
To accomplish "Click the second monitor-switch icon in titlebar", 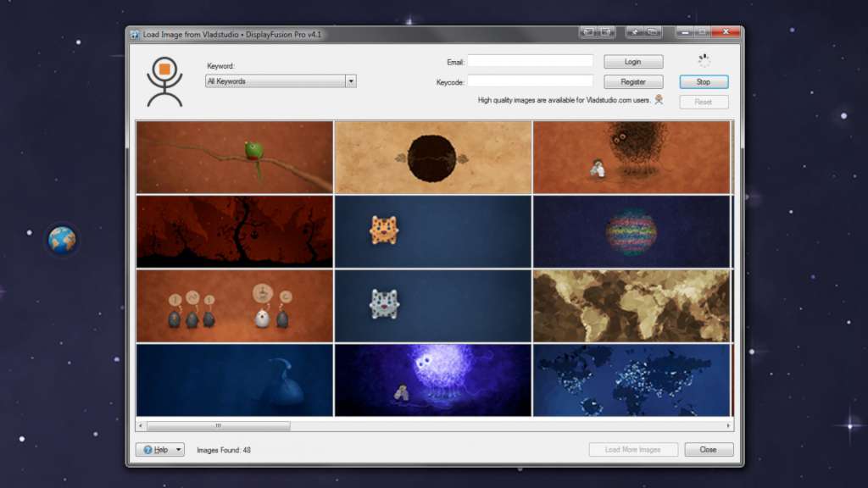I will [x=604, y=31].
